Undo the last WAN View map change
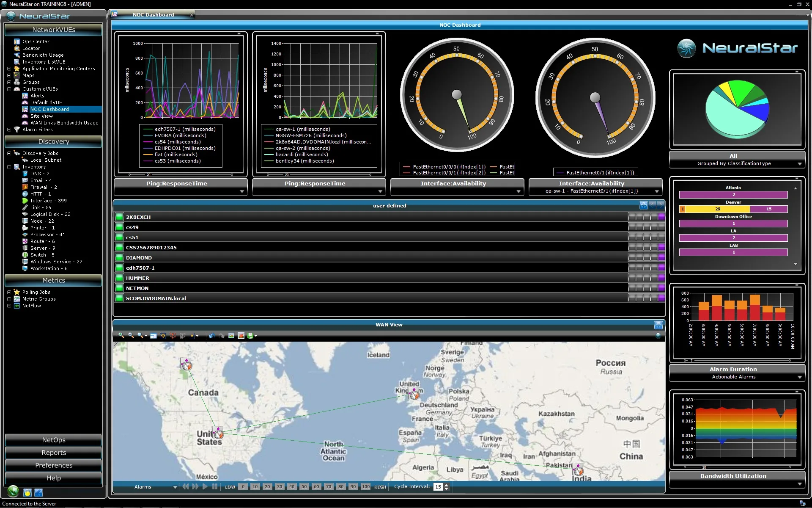Viewport: 812px width, 508px height. pos(211,336)
